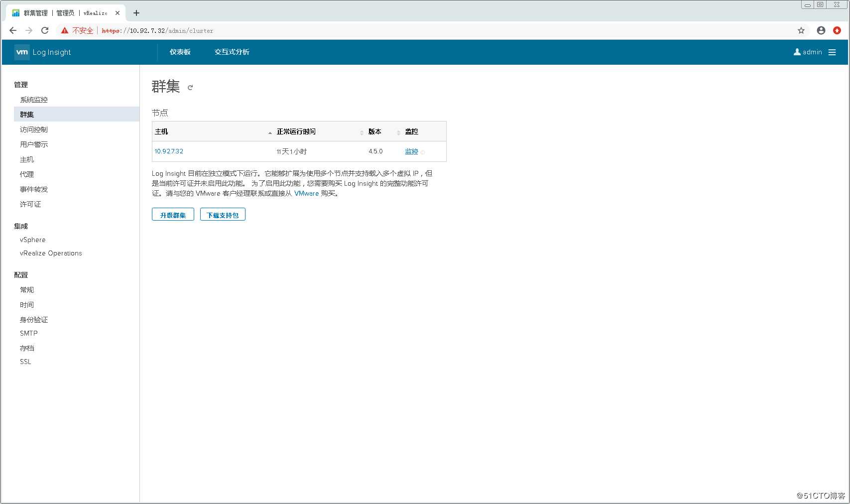This screenshot has height=504, width=850.
Task: Open 主机 in sidebar
Action: [x=27, y=159]
